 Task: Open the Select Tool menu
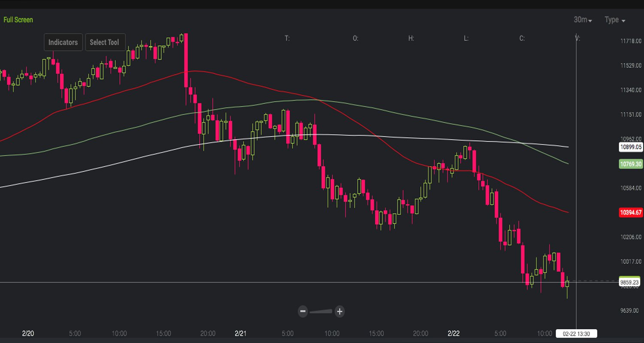click(105, 42)
